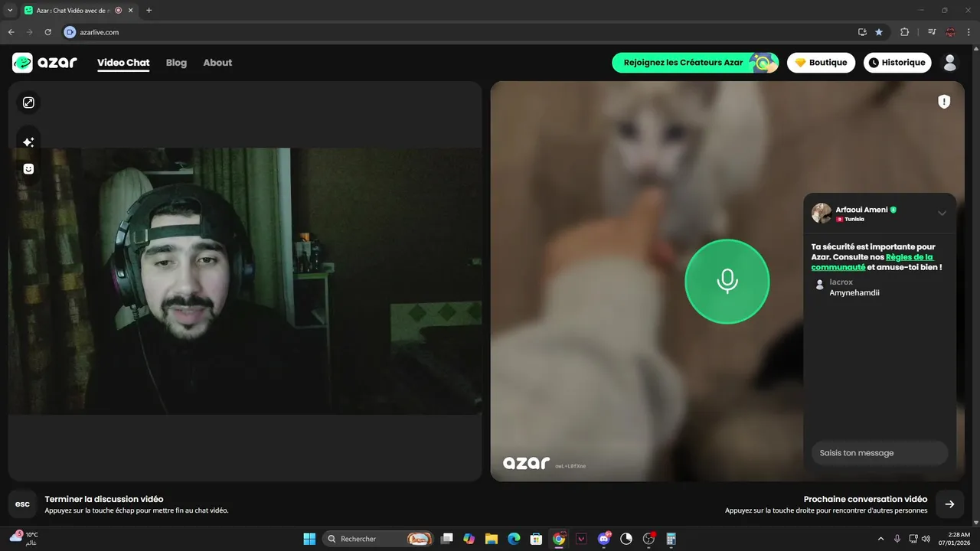Open the Chrome profile avatar

click(950, 32)
